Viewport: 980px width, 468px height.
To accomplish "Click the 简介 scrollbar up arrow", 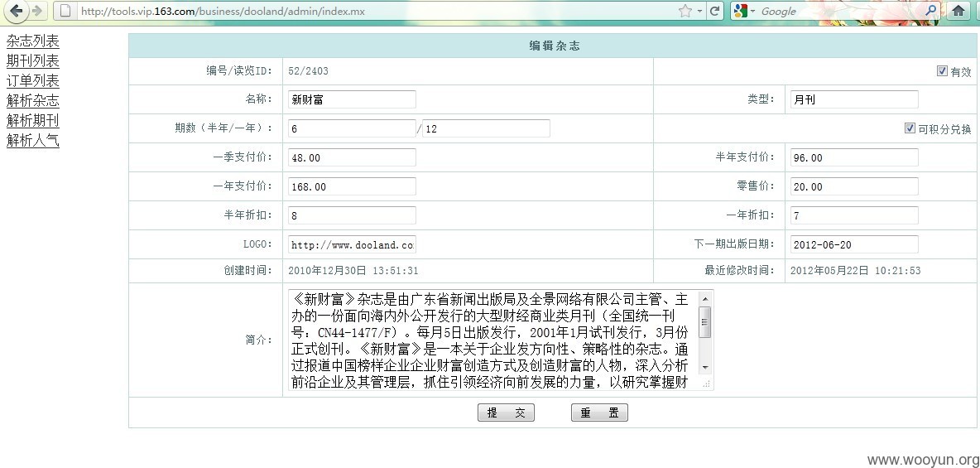I will click(x=705, y=298).
